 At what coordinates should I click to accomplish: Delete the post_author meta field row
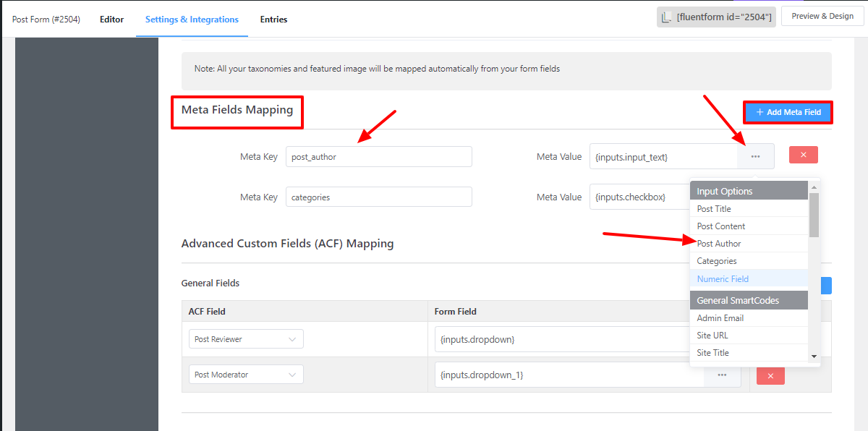(803, 155)
